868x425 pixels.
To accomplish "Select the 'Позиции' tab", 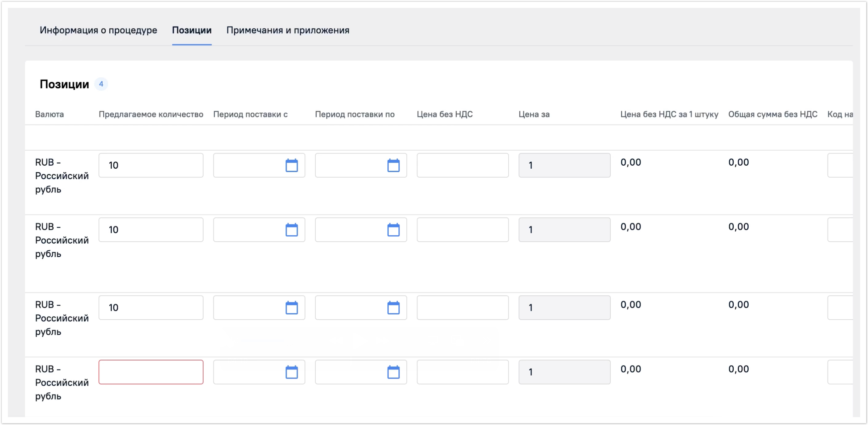I will pyautogui.click(x=191, y=30).
